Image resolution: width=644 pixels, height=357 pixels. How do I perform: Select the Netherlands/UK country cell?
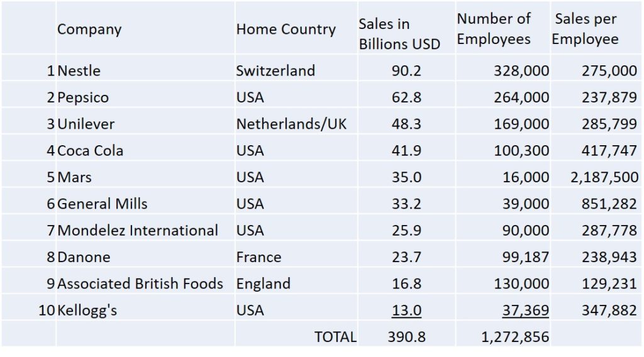[x=291, y=124]
